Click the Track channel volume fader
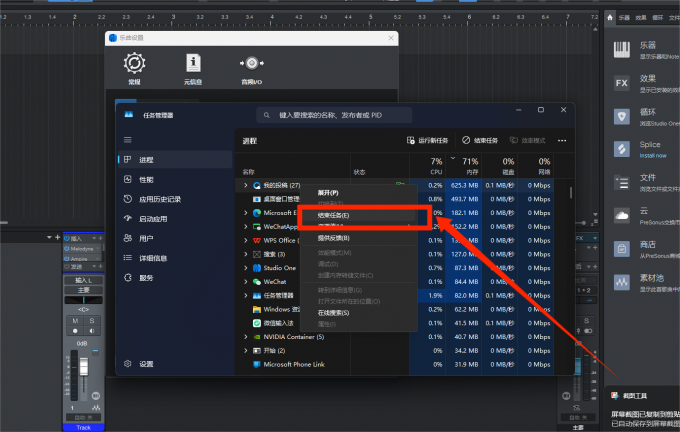Image resolution: width=680 pixels, height=432 pixels. [x=84, y=367]
